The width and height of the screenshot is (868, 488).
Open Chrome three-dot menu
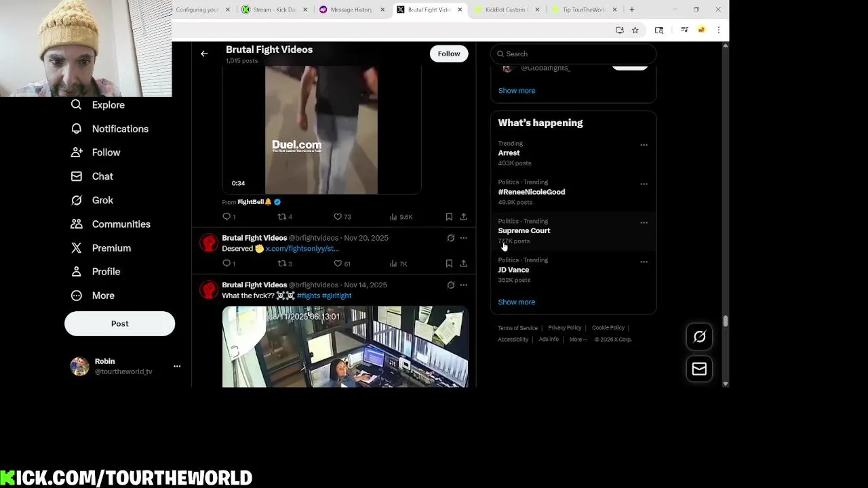[718, 30]
